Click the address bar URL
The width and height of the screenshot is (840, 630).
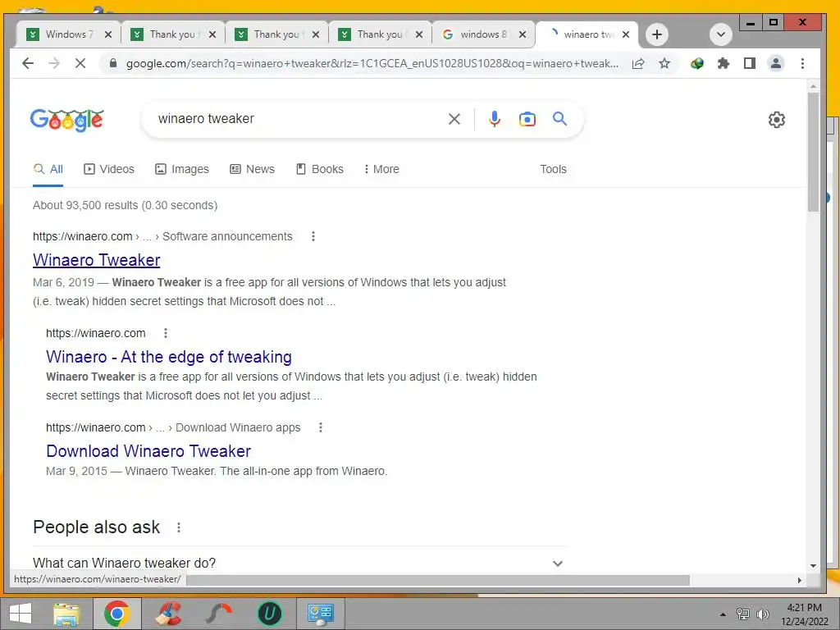(372, 64)
